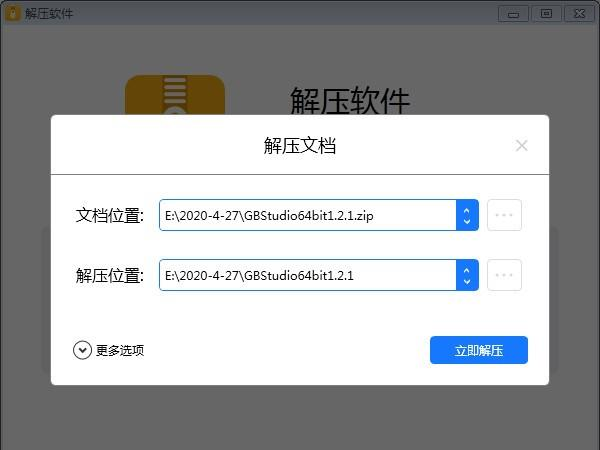Minimize the 解压软件 window

coord(513,14)
